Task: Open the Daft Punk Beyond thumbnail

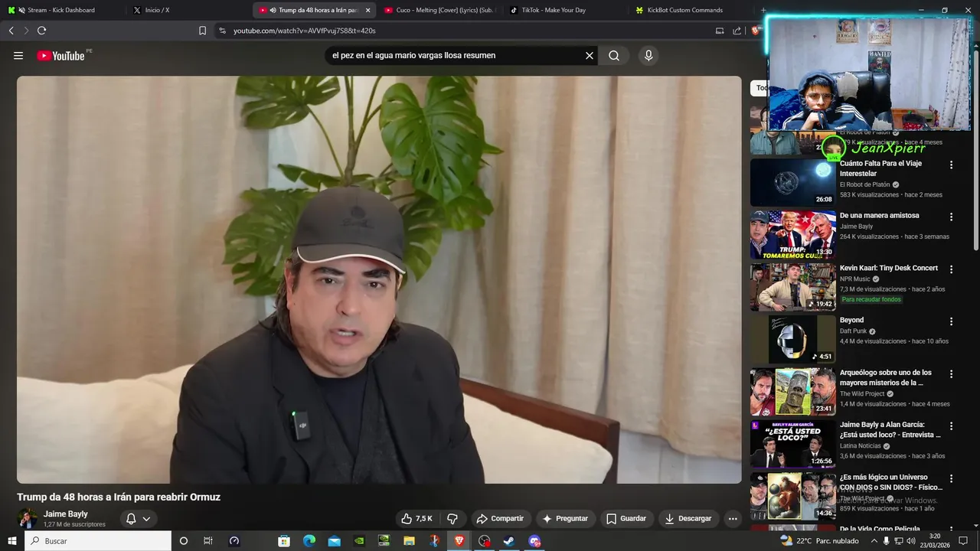Action: click(x=792, y=339)
